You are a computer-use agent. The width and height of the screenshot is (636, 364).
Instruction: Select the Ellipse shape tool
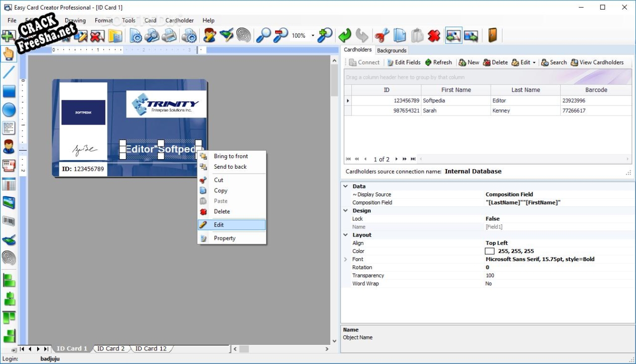coord(9,109)
